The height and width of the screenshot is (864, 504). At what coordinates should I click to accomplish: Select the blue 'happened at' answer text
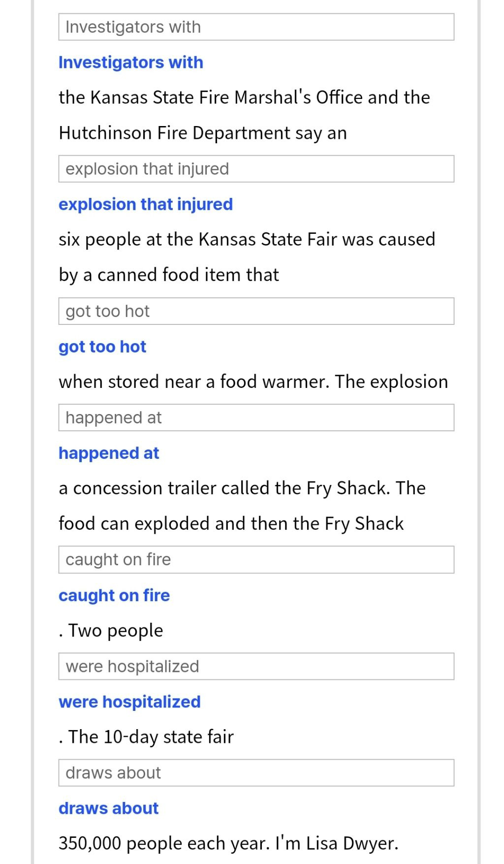[x=109, y=453]
